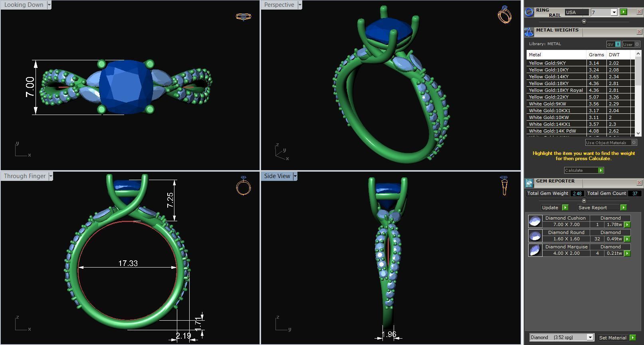644x345 pixels.
Task: Select the Perspective viewport label
Action: [279, 5]
